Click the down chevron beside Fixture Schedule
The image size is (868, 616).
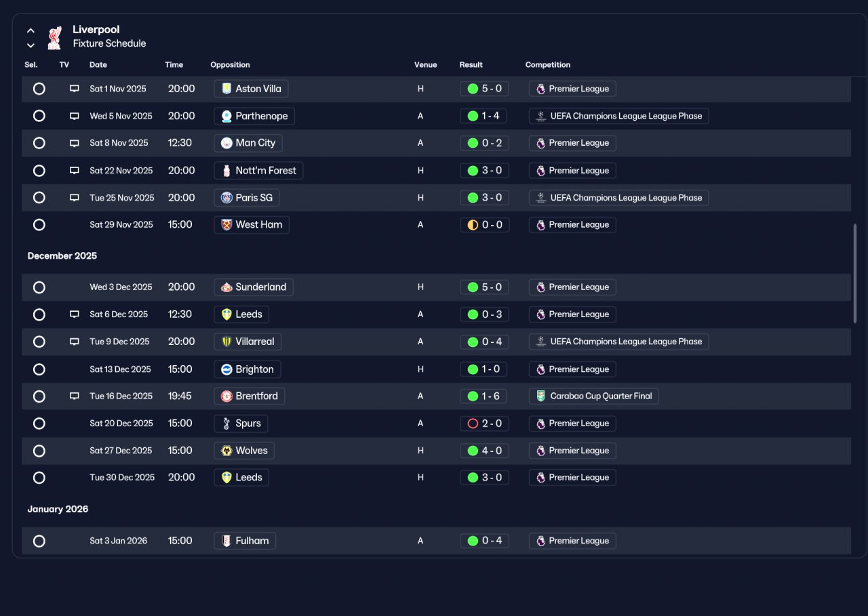(x=31, y=45)
